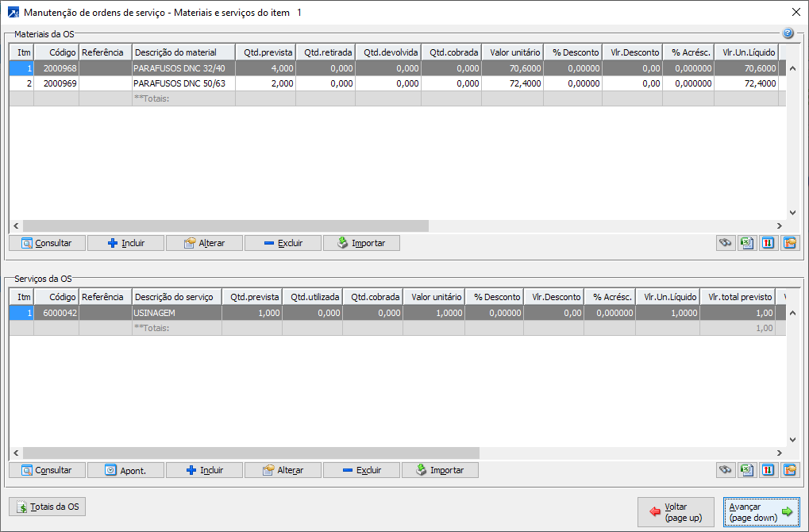Go back with Voltar (page up) button

(x=676, y=512)
